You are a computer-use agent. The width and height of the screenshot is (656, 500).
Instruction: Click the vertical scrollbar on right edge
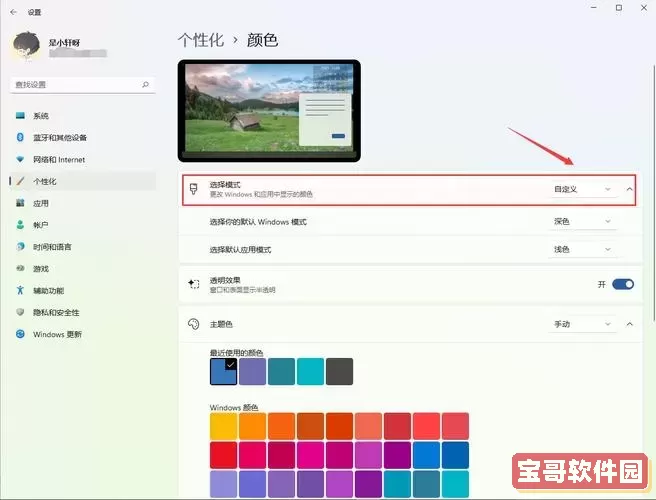653,192
